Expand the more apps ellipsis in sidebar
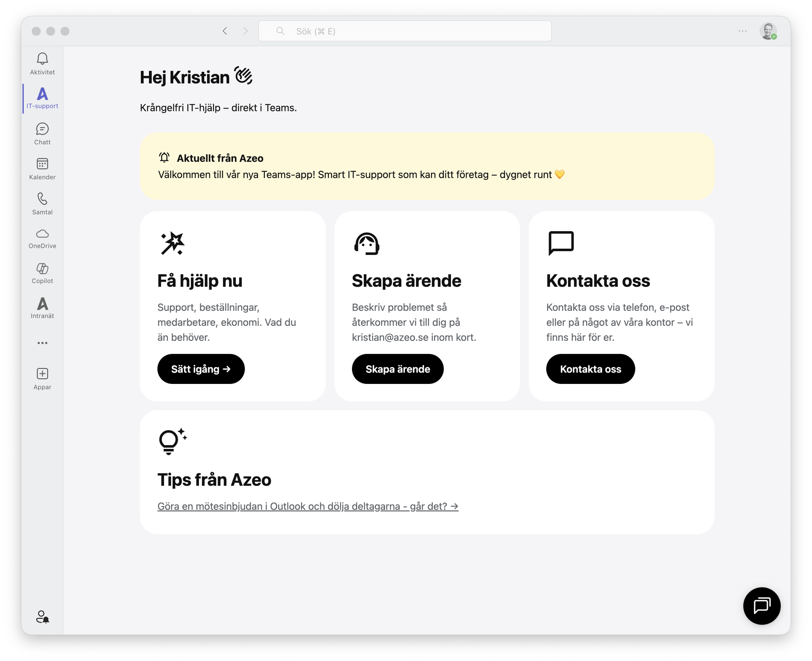The image size is (812, 661). [42, 342]
